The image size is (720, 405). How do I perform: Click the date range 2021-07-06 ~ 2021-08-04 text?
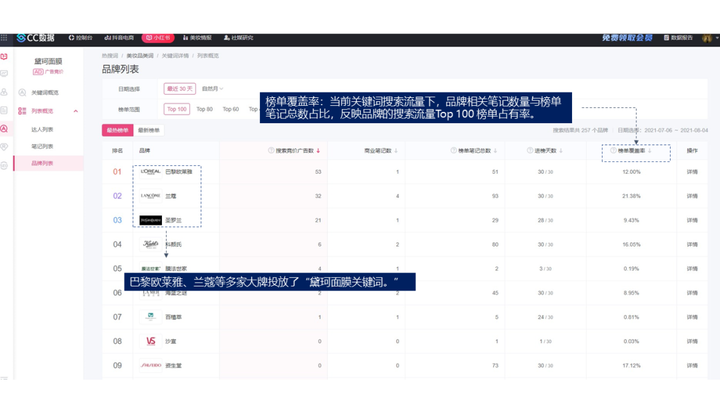click(x=676, y=130)
